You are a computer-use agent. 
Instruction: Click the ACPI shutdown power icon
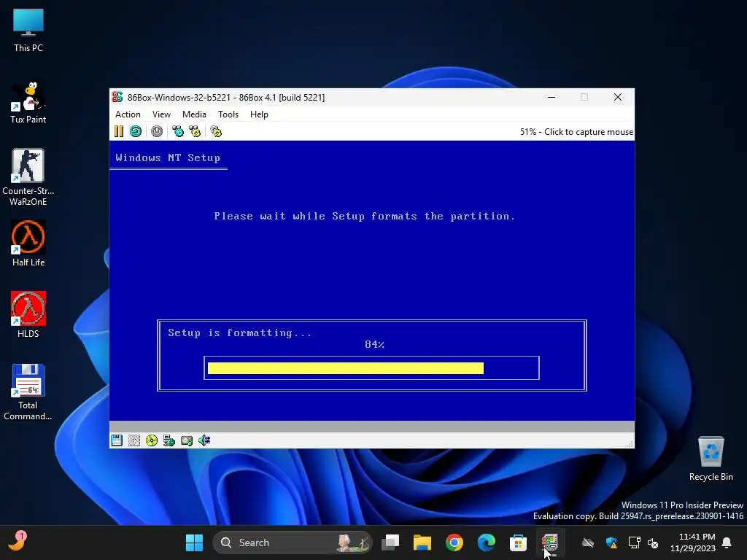click(x=157, y=131)
